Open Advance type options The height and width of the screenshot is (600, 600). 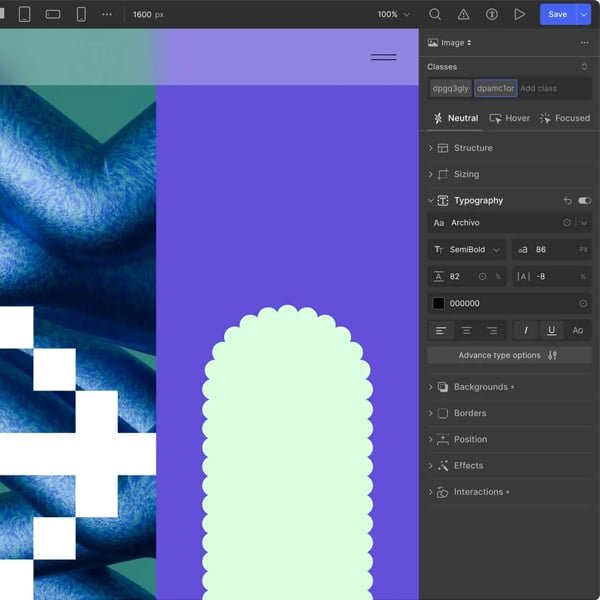point(509,355)
